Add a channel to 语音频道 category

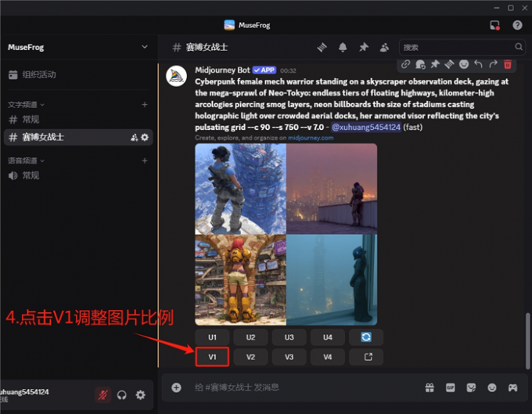(x=145, y=160)
